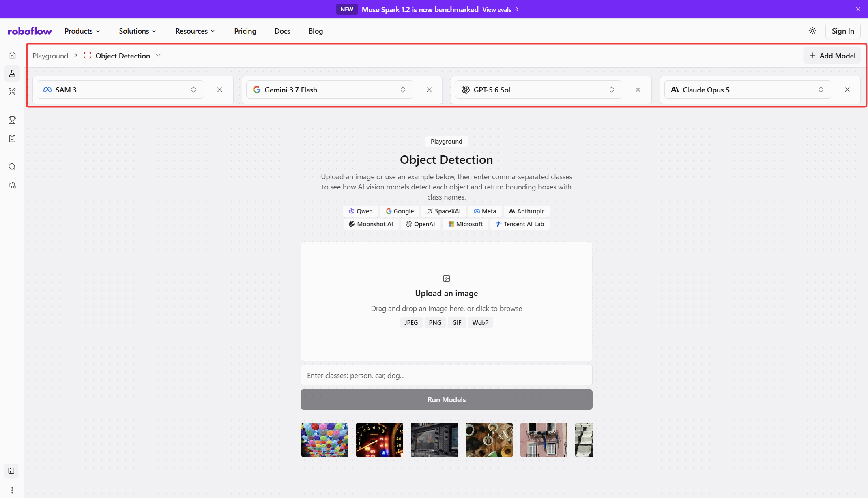868x498 pixels.
Task: Click the Add Model button
Action: [x=832, y=56]
